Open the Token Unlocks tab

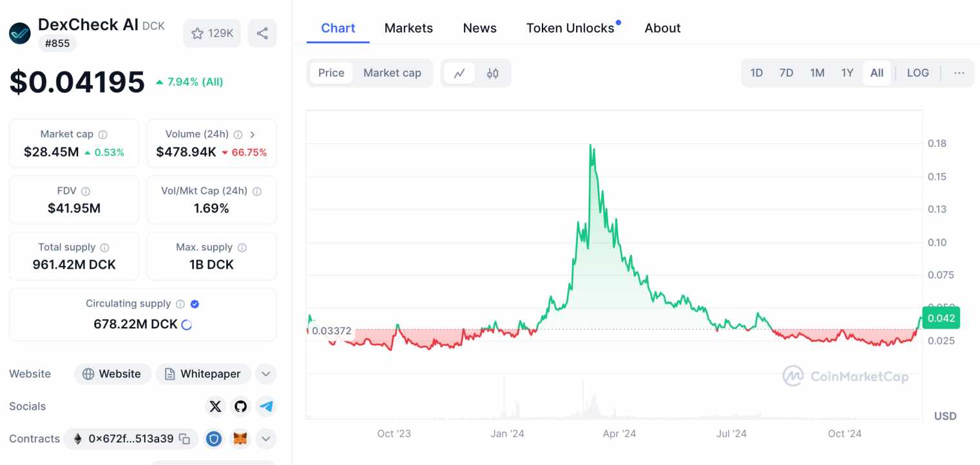[x=571, y=28]
